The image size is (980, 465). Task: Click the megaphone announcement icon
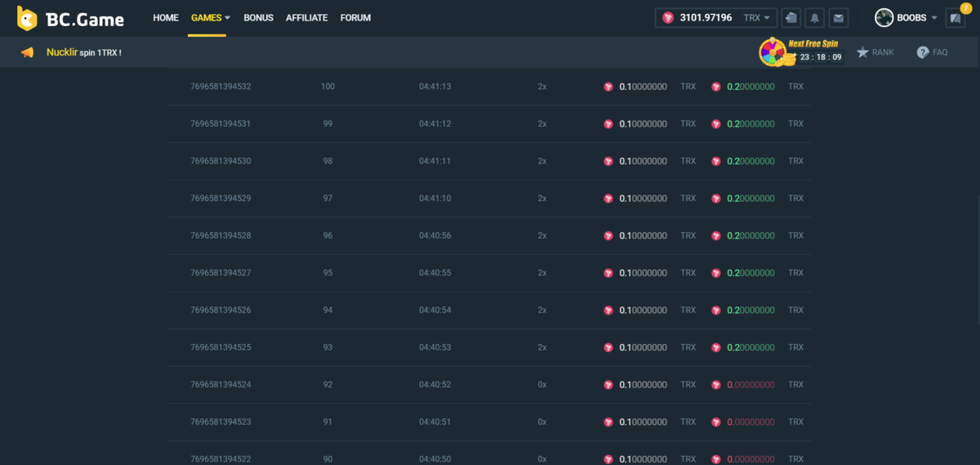(x=28, y=52)
